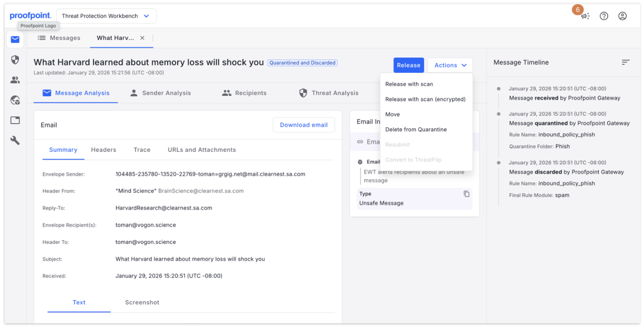This screenshot has height=328, width=644.
Task: Click the folder icon in the left sidebar
Action: click(x=15, y=120)
